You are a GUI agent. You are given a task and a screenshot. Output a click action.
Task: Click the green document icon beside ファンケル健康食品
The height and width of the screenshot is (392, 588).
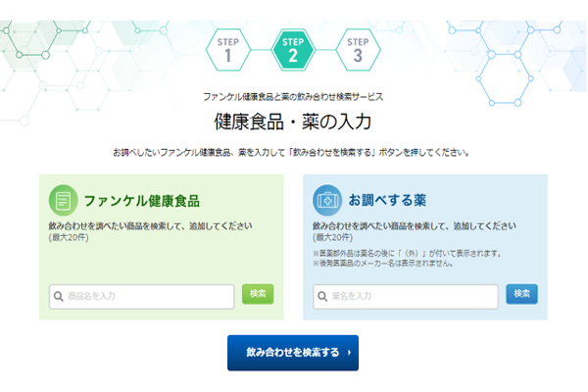pyautogui.click(x=64, y=200)
